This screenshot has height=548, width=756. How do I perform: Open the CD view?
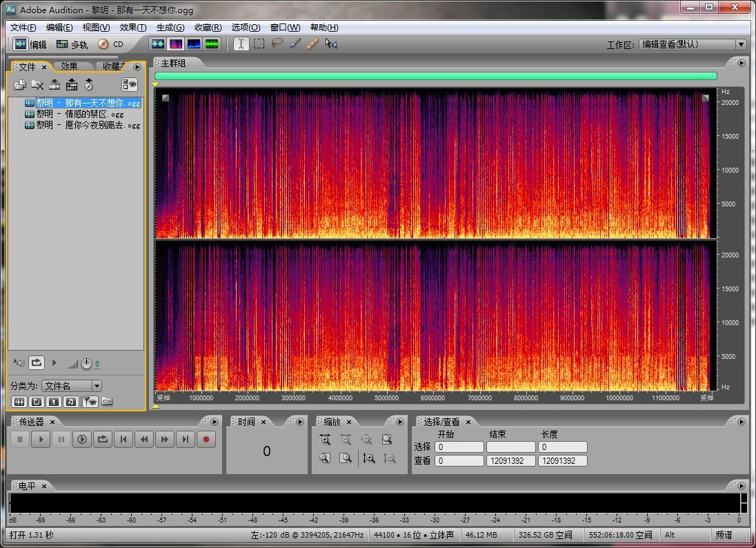click(x=110, y=44)
